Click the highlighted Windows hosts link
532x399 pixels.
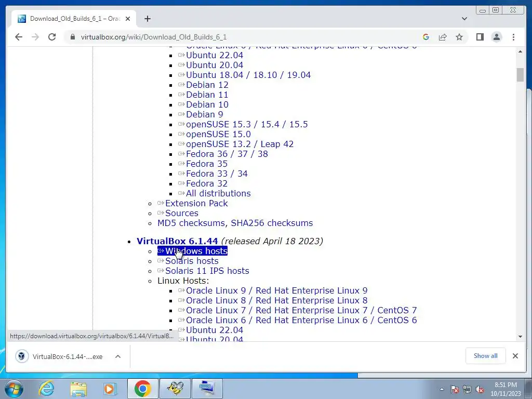tap(192, 251)
